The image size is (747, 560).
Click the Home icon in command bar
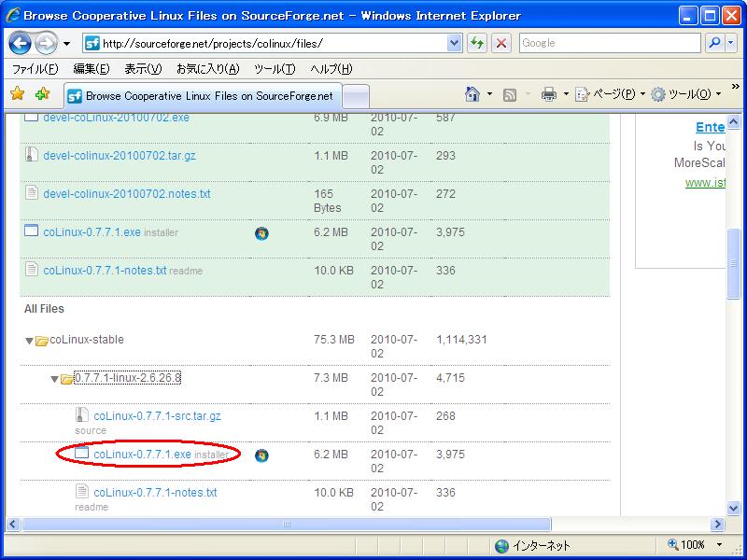(x=472, y=94)
